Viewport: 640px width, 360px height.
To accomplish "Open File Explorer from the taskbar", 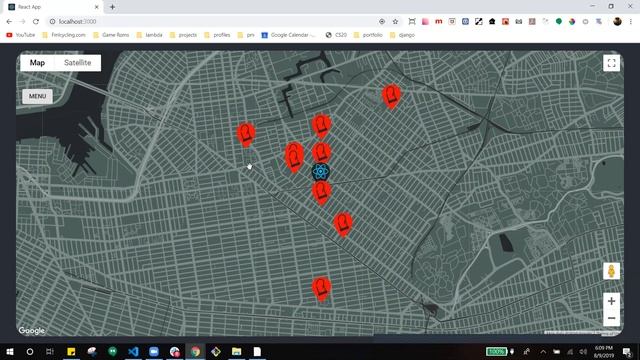I will pos(236,351).
